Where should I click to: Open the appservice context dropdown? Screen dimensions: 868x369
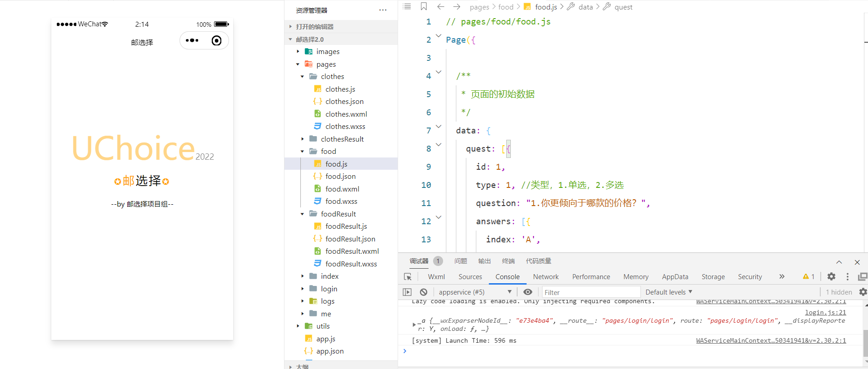(475, 292)
